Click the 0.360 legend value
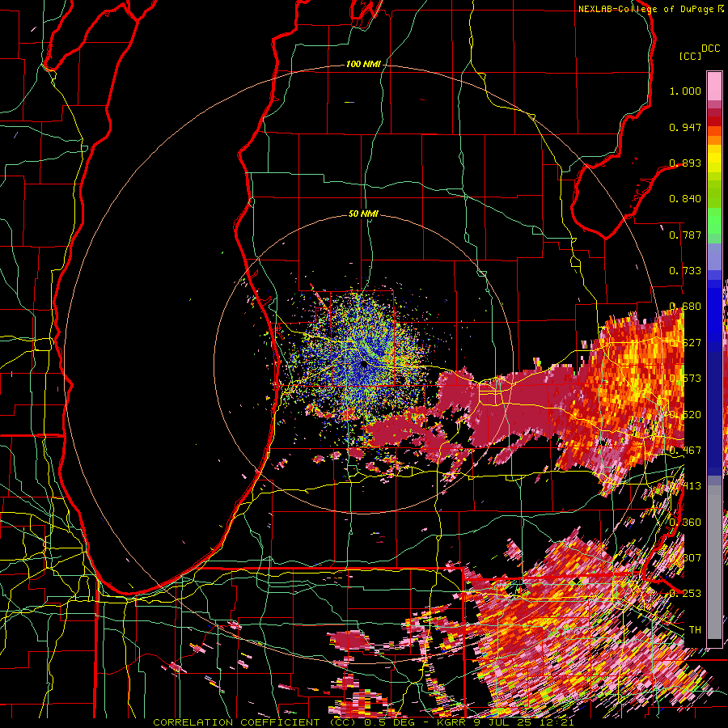The height and width of the screenshot is (728, 728). (x=685, y=523)
